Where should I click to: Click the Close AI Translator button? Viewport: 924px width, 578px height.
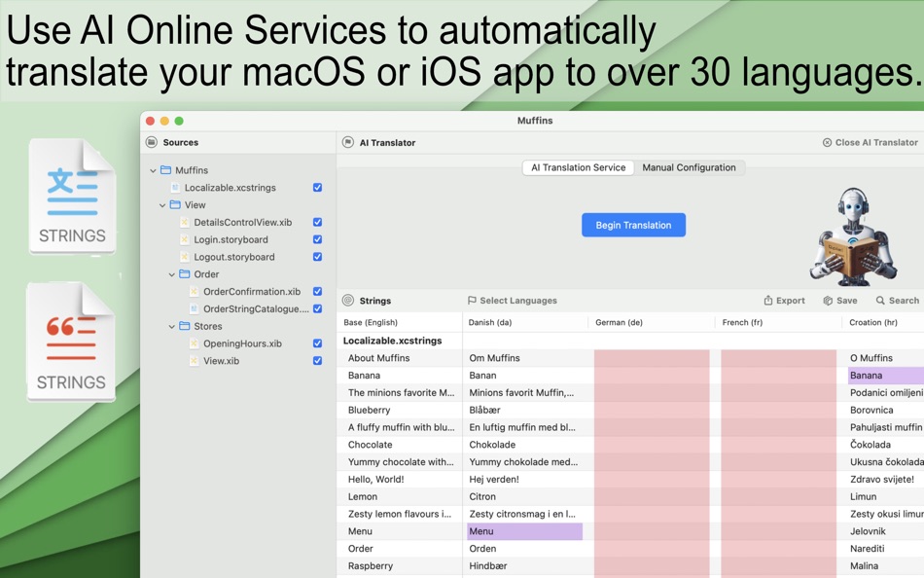[x=871, y=142]
